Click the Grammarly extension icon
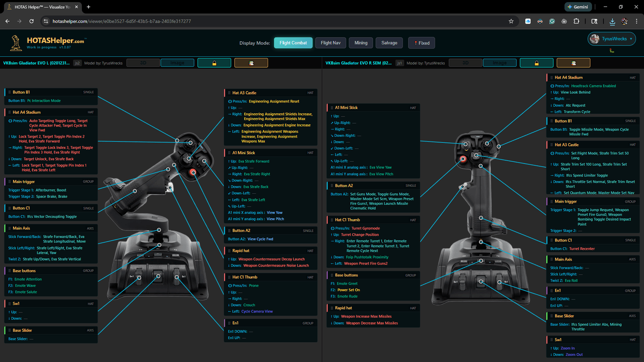Image resolution: width=644 pixels, height=362 pixels. [552, 21]
